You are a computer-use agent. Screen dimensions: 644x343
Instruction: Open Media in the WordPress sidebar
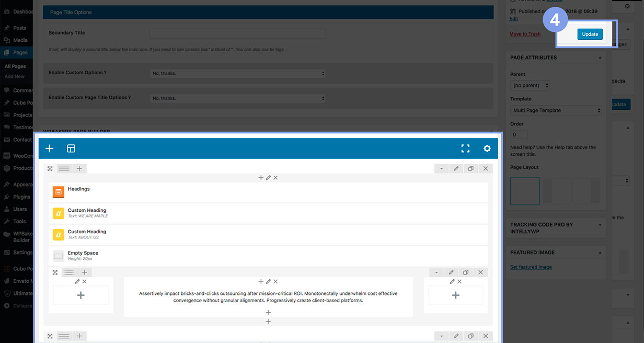click(20, 40)
